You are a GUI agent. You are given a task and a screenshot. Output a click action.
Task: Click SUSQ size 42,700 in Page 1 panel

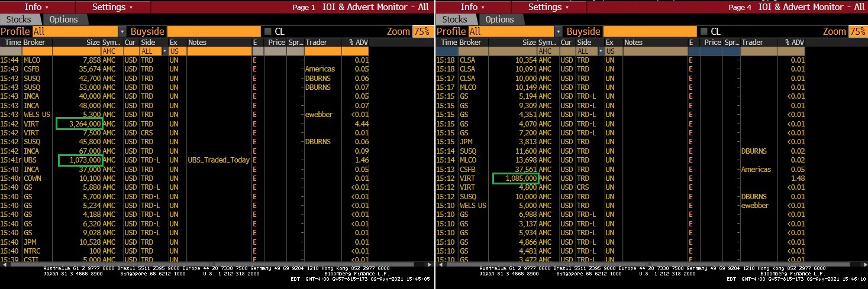coord(89,79)
